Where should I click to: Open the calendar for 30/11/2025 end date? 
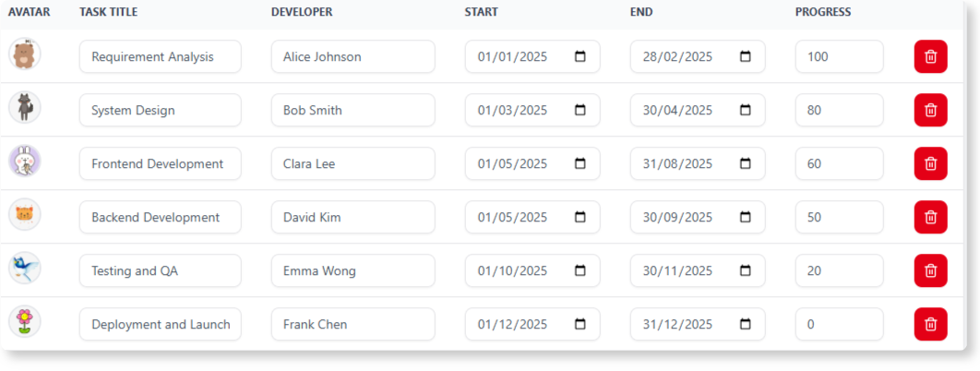pyautogui.click(x=746, y=270)
